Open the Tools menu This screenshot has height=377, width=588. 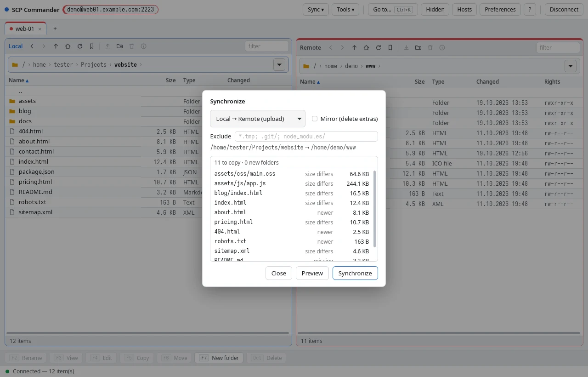345,9
